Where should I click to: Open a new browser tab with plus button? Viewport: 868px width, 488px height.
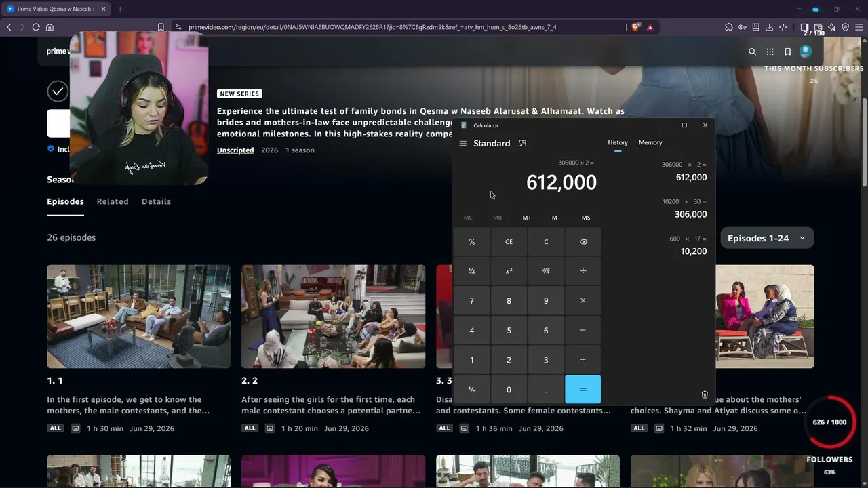[120, 9]
